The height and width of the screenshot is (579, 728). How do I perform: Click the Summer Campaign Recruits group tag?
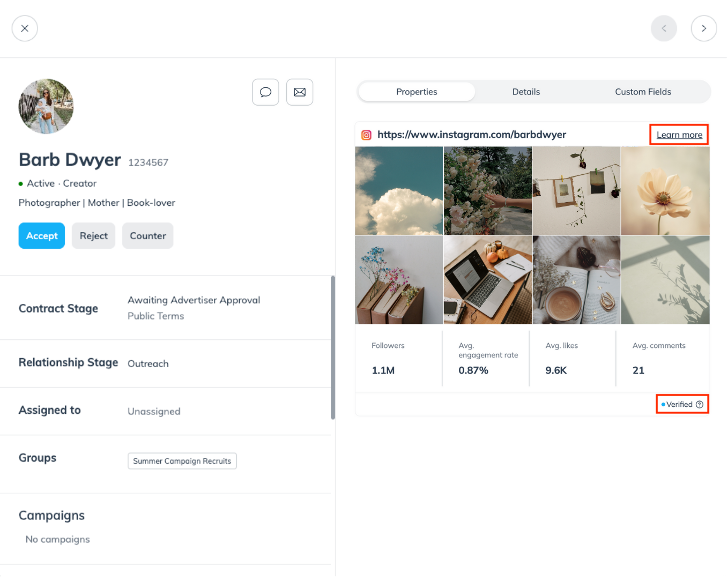[x=182, y=461]
